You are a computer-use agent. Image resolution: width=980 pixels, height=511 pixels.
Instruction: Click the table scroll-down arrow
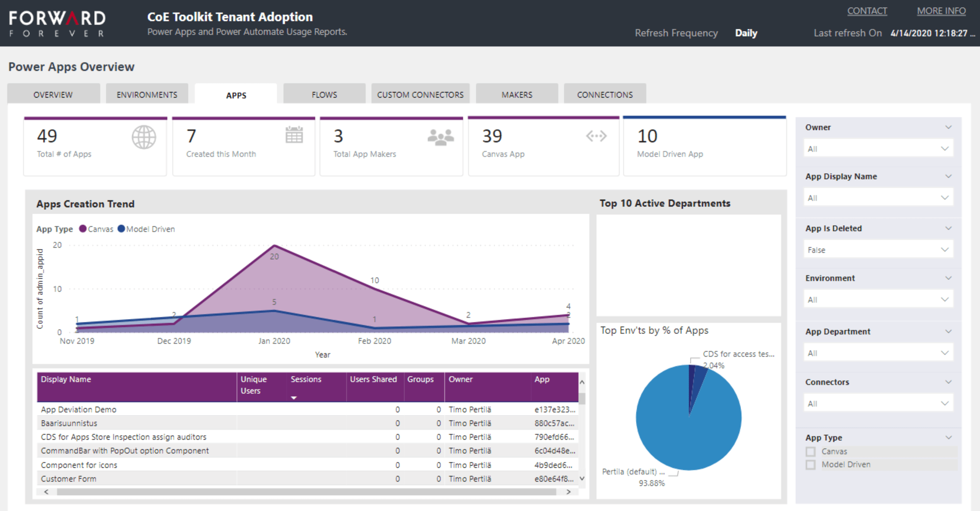[x=582, y=479]
